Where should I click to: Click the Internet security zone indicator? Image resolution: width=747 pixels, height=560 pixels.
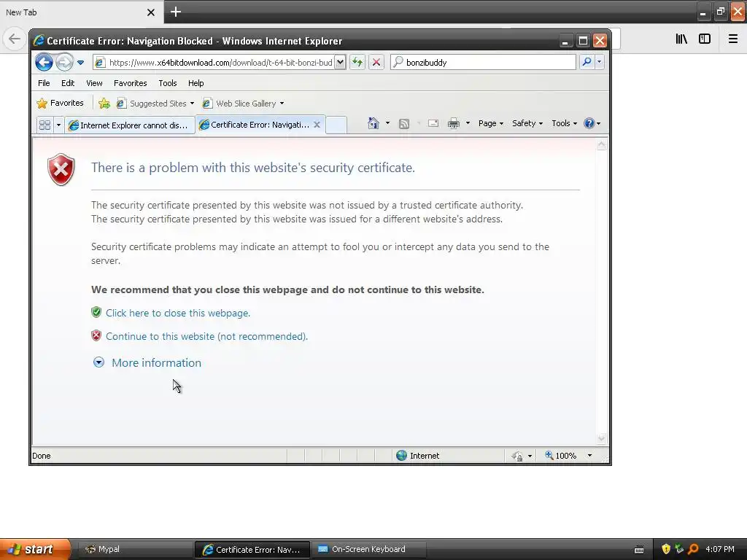[418, 456]
